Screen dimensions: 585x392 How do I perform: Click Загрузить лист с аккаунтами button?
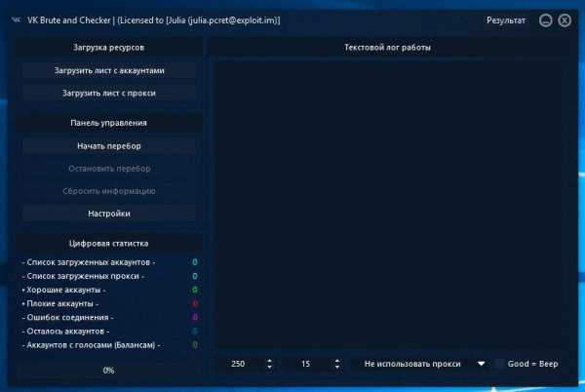pyautogui.click(x=109, y=70)
